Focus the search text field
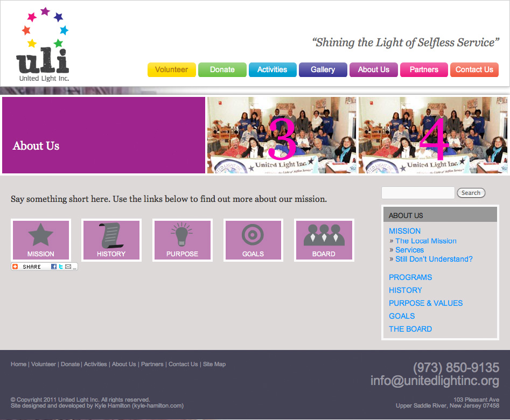Viewport: 510px width, 420px height. (x=418, y=193)
